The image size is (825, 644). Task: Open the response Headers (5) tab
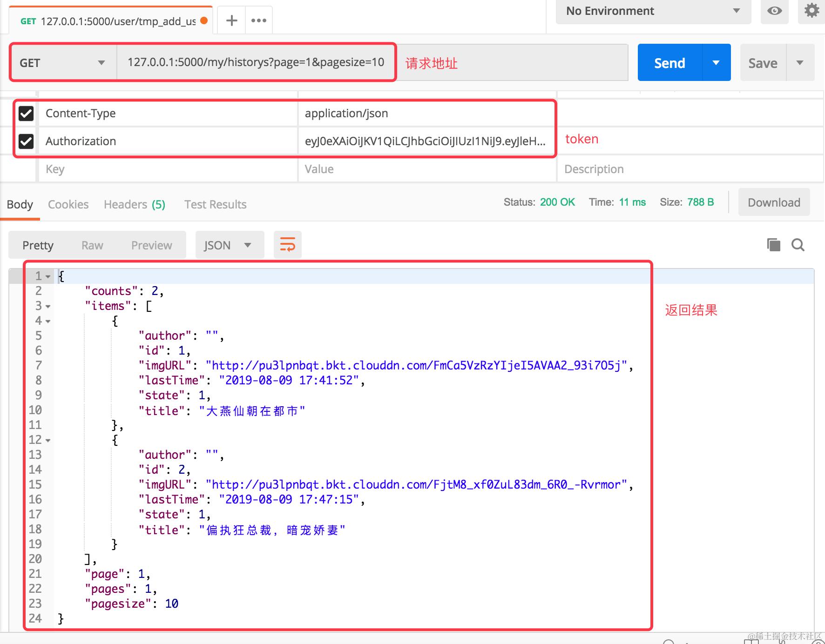point(135,204)
